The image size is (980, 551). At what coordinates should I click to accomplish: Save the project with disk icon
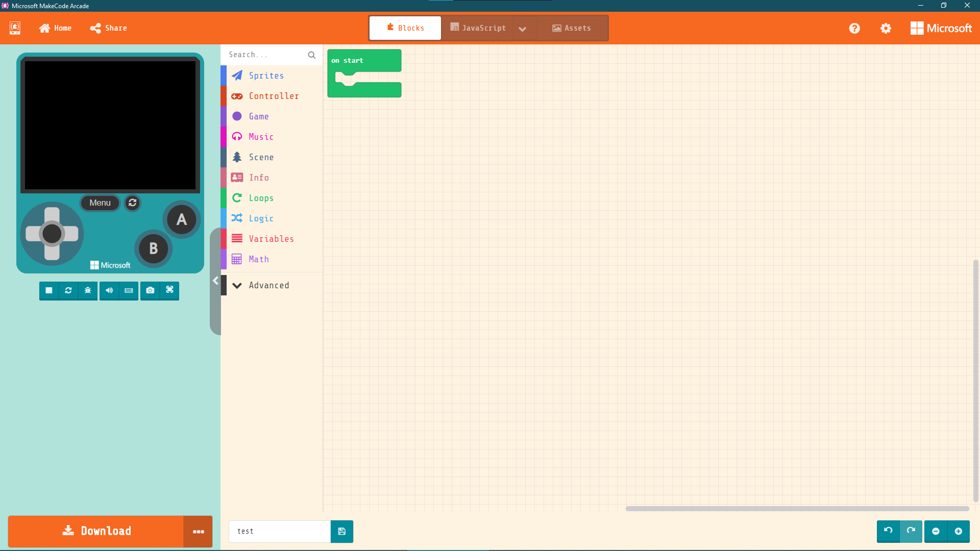(342, 531)
